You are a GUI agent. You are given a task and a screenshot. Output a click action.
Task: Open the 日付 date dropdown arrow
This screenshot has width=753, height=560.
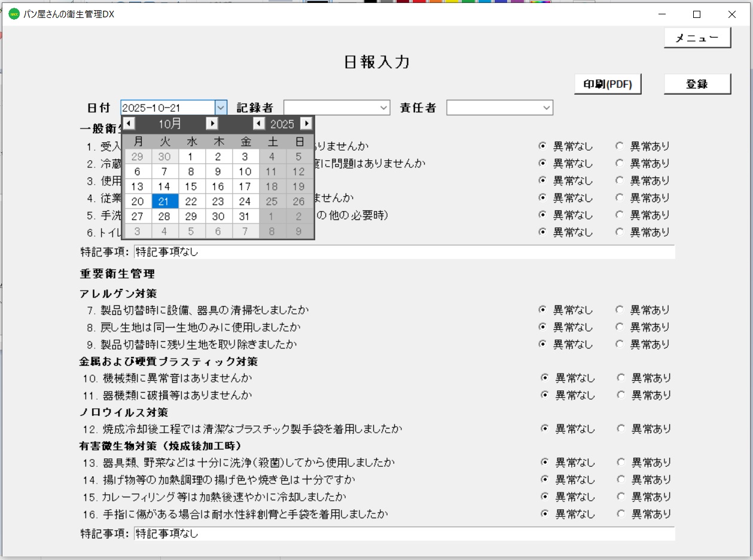[221, 108]
